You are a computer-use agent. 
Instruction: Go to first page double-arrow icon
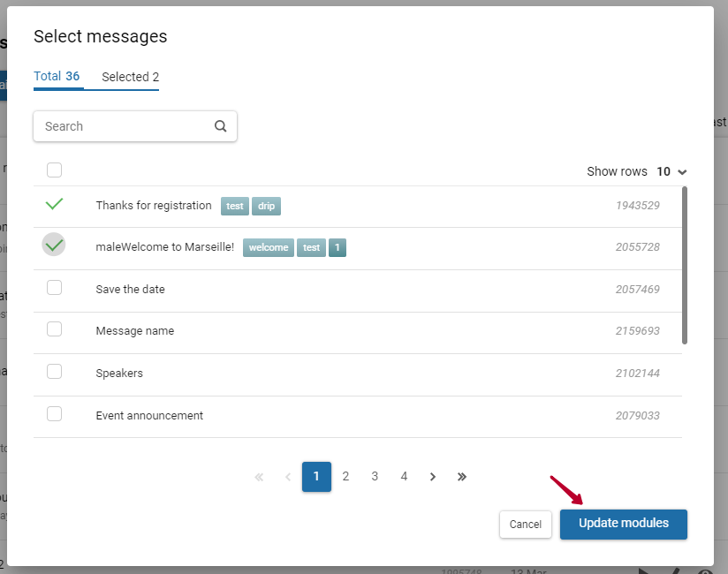coord(259,477)
